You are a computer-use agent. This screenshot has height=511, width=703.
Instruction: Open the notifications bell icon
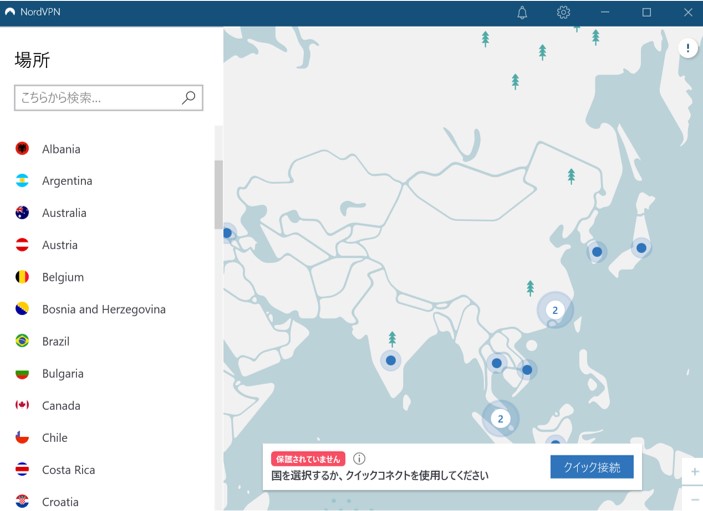522,12
